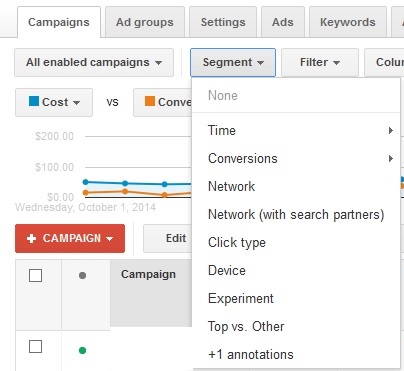Segment by Device

click(296, 270)
